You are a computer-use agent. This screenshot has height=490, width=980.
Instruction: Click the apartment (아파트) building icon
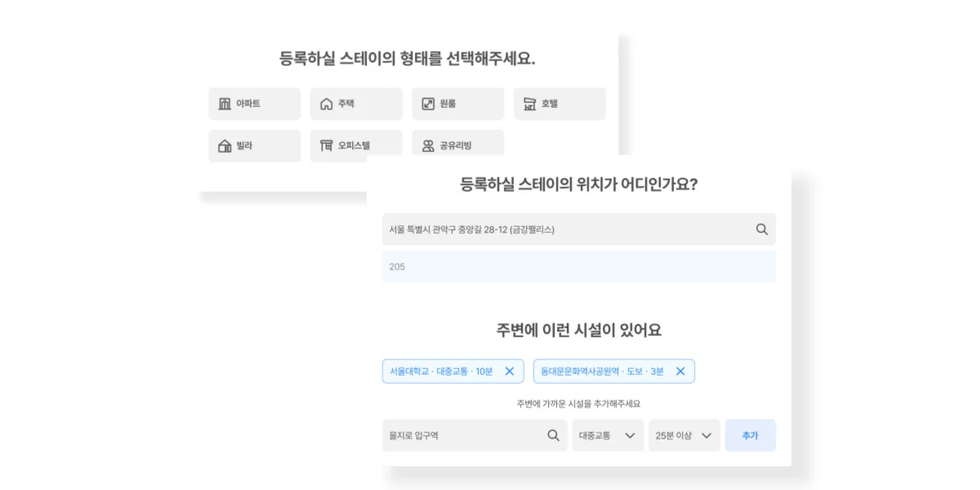coord(225,104)
